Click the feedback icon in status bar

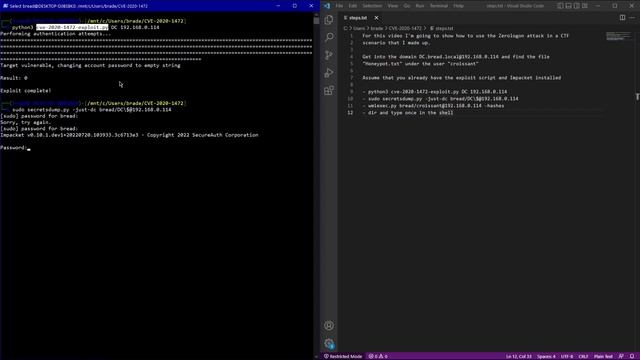(x=621, y=356)
